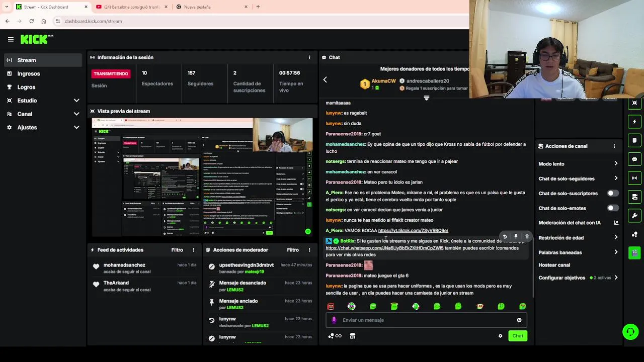Image resolution: width=644 pixels, height=362 pixels.
Task: Open a new browser tab
Action: click(x=258, y=7)
